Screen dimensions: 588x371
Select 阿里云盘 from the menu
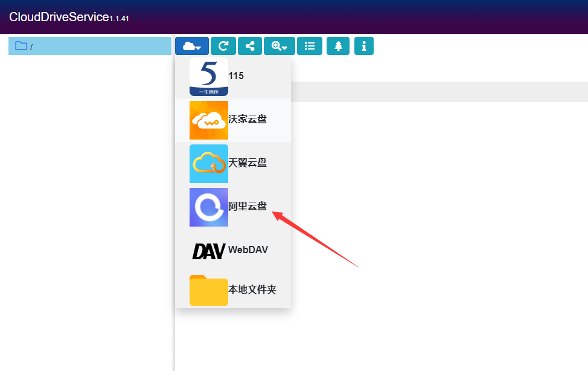[233, 207]
